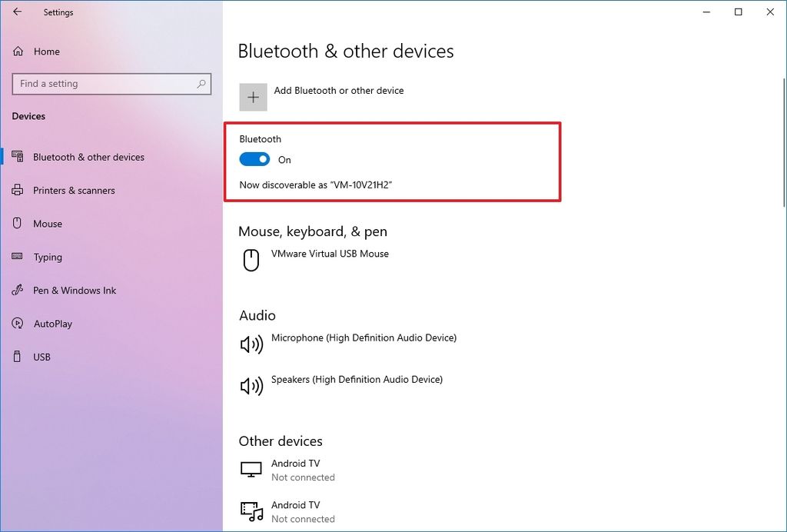This screenshot has width=787, height=532.
Task: Open the Bluetooth & other devices section
Action: pos(88,157)
